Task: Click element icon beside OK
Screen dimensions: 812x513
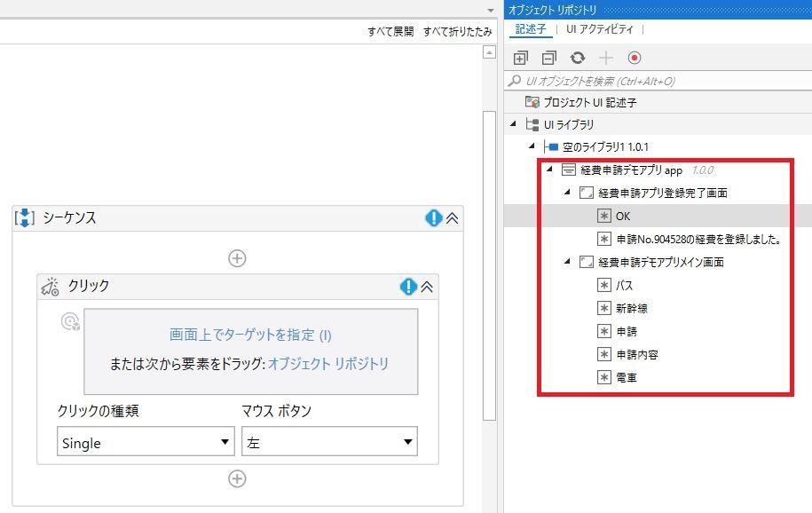Action: [x=603, y=216]
